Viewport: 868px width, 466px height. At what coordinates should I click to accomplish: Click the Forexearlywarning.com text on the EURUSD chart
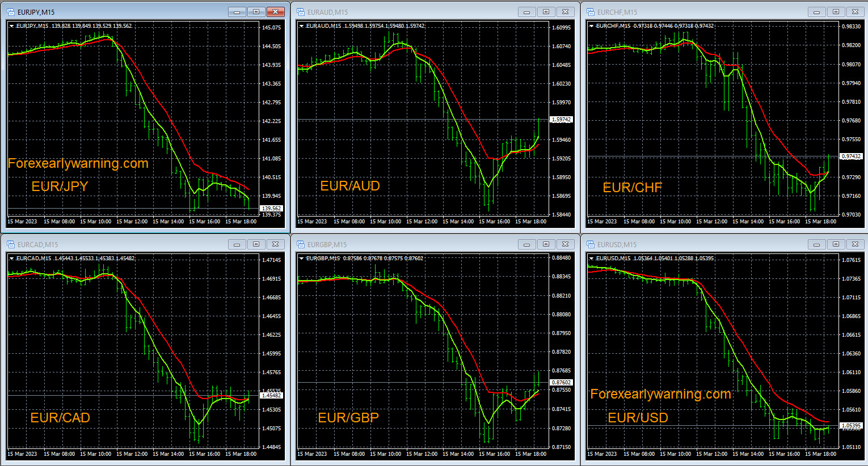tap(660, 394)
